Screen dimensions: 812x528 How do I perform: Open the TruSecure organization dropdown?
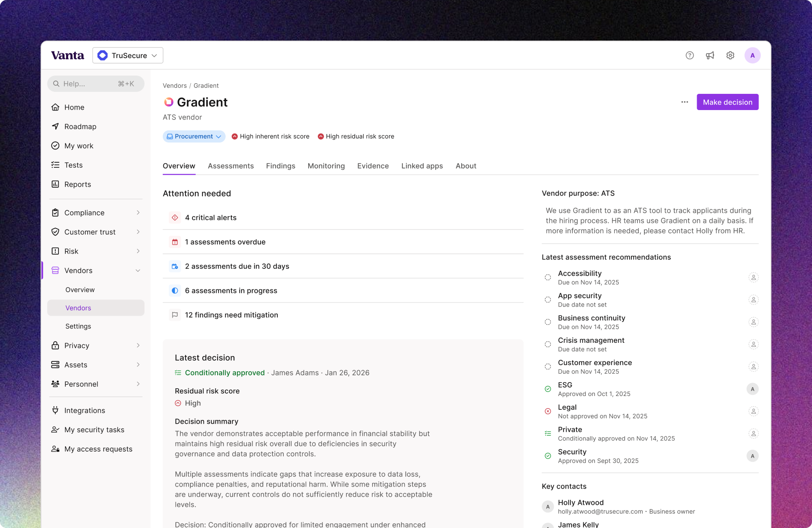pyautogui.click(x=128, y=56)
